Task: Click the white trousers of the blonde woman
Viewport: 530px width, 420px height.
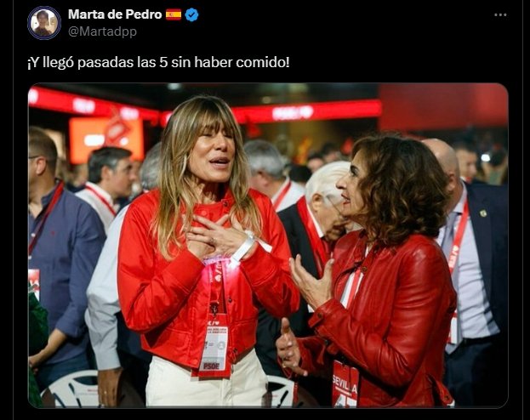Action: pos(206,382)
